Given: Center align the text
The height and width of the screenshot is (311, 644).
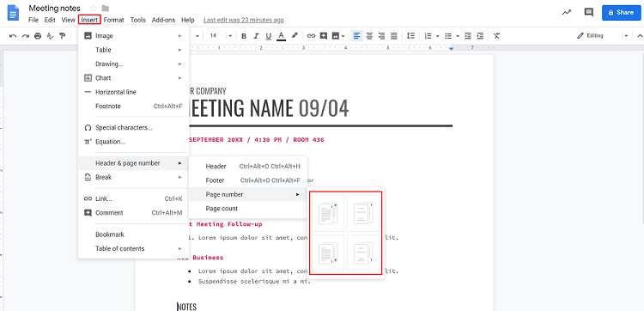Looking at the screenshot, I should (x=369, y=36).
